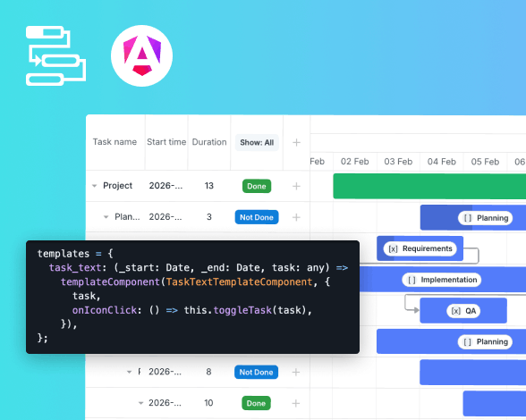The image size is (526, 420).
Task: Add subtask via Plan... row plus
Action: [296, 217]
